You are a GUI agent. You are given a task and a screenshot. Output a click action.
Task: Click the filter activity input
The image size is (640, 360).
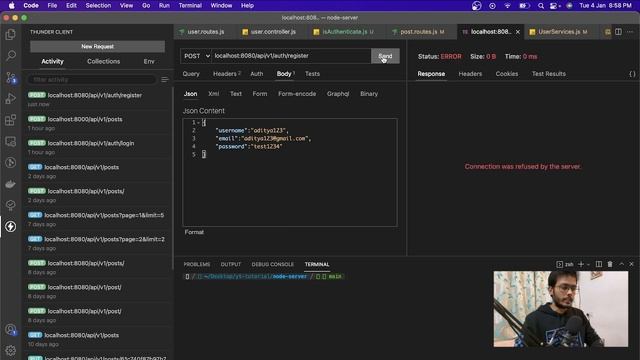[92, 80]
